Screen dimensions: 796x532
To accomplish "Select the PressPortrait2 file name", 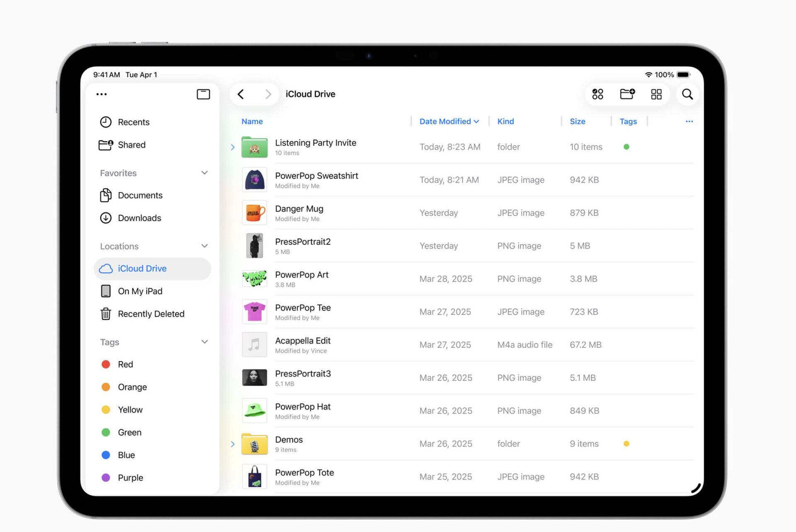I will click(x=303, y=242).
